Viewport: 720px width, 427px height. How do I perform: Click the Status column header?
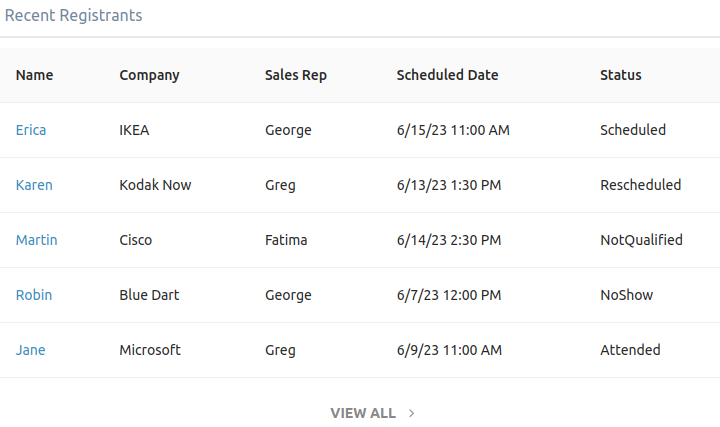click(x=620, y=75)
